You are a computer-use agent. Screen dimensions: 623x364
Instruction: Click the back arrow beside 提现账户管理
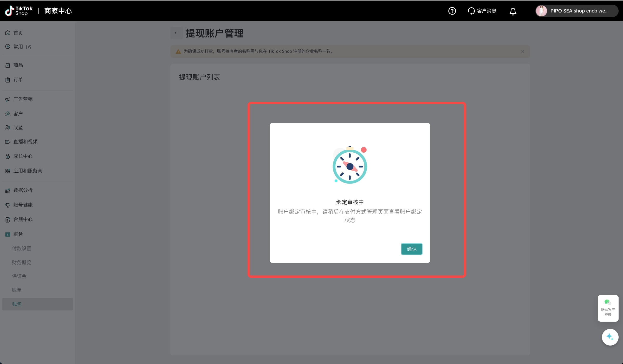coord(176,33)
